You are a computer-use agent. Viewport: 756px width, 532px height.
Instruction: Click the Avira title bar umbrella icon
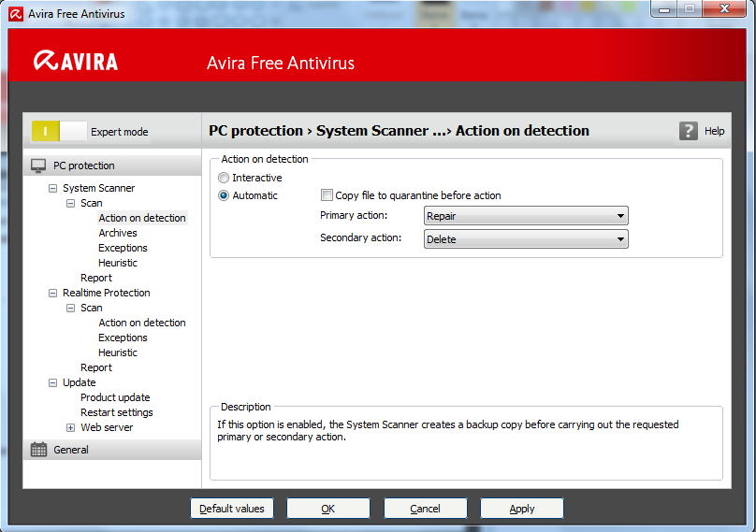14,14
